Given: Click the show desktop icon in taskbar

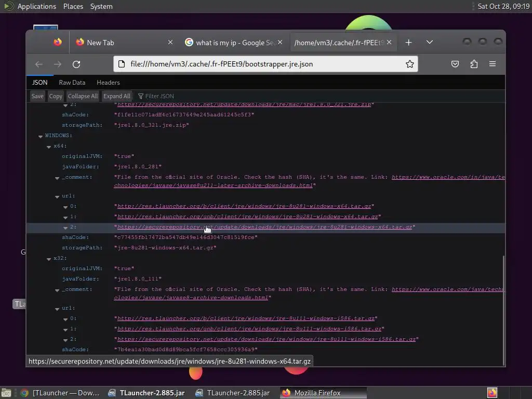Looking at the screenshot, I should coord(6,393).
